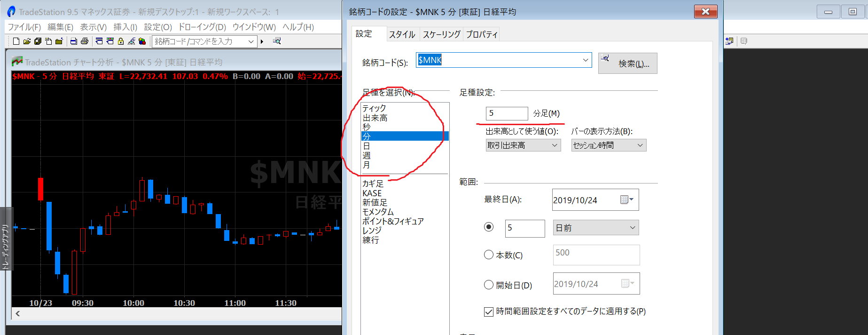The image size is (868, 335).
Task: Select the 本数(C) radio button
Action: 489,255
